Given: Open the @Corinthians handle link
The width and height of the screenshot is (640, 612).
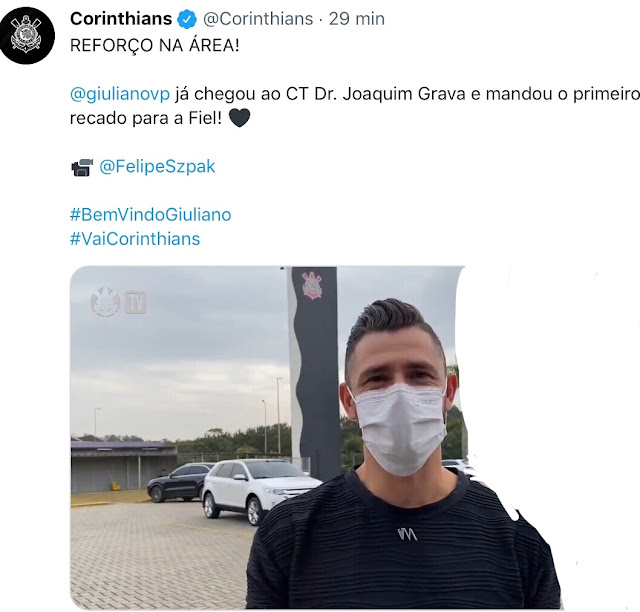Looking at the screenshot, I should (x=258, y=19).
